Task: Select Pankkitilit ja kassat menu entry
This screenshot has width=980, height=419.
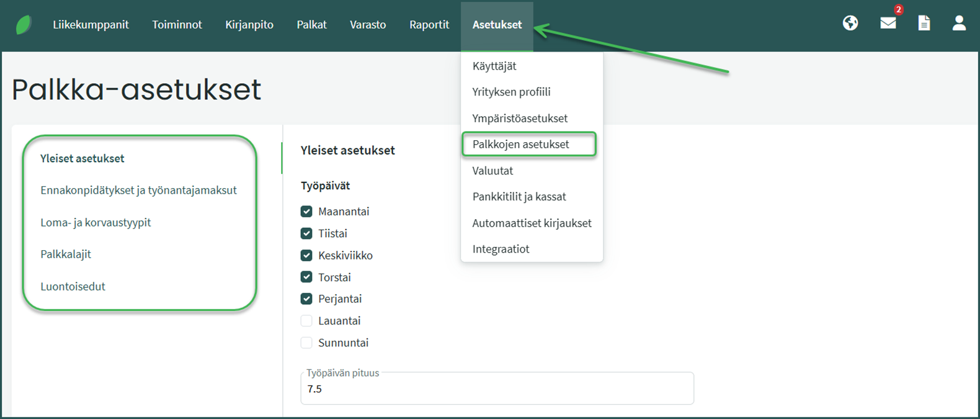Action: click(519, 197)
